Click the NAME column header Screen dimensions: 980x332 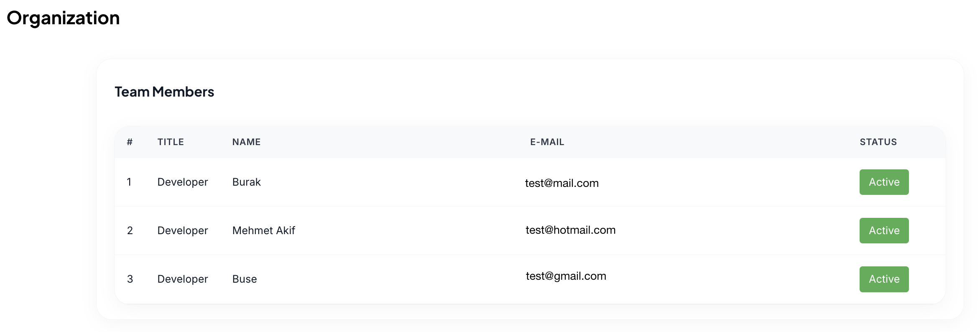pyautogui.click(x=246, y=142)
